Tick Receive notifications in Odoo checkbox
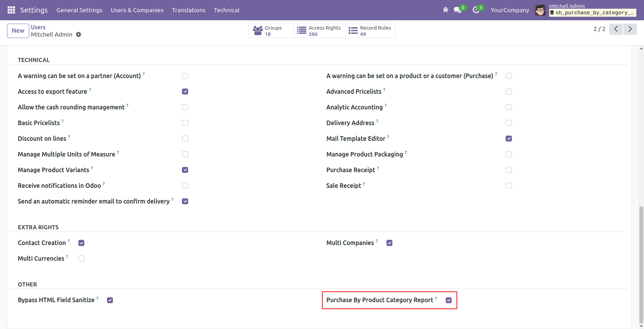Screen dimensions: 644x329 pos(185,186)
